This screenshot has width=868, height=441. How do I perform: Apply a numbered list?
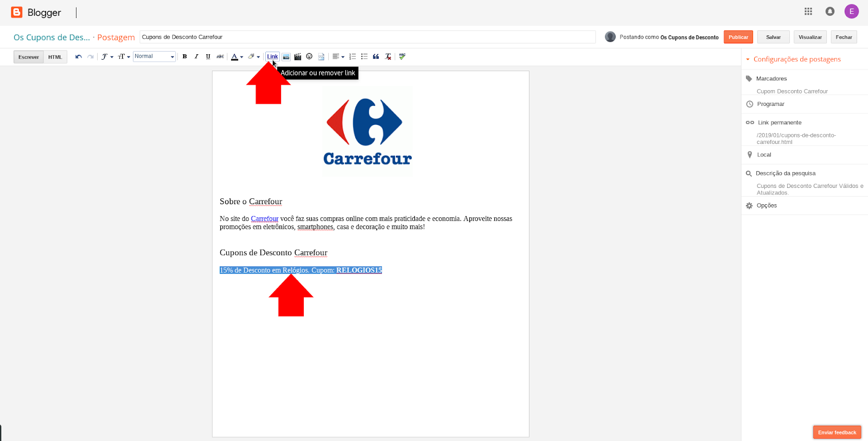[x=353, y=56]
